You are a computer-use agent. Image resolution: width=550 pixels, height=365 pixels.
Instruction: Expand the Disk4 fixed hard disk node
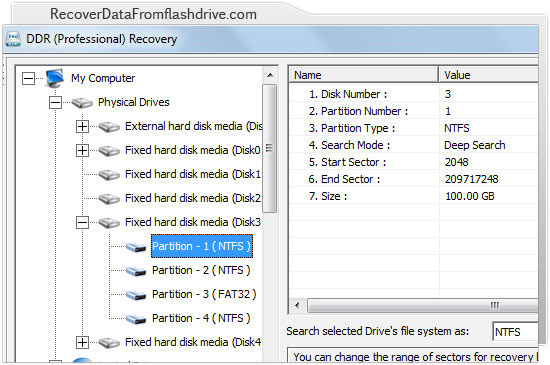(x=82, y=342)
